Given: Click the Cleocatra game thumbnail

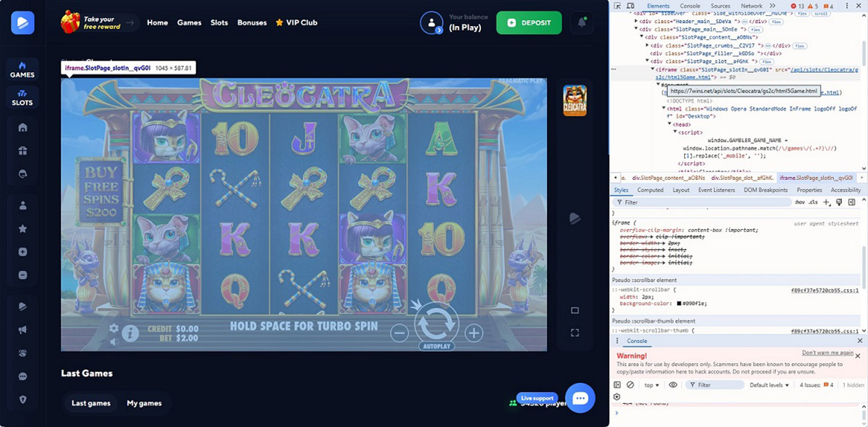Looking at the screenshot, I should (x=575, y=100).
